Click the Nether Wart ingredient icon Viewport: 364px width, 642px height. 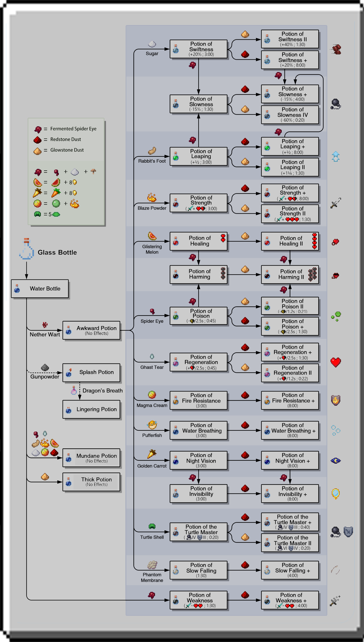(45, 325)
